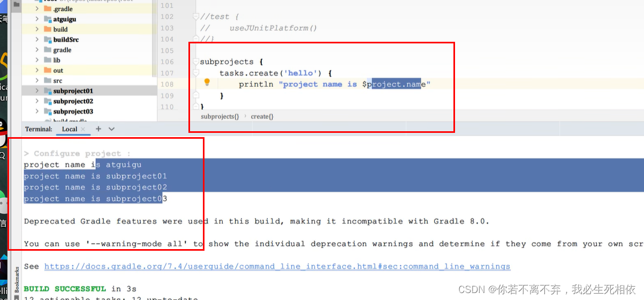Expand the subproject02 module
This screenshot has width=644, height=300.
point(37,101)
